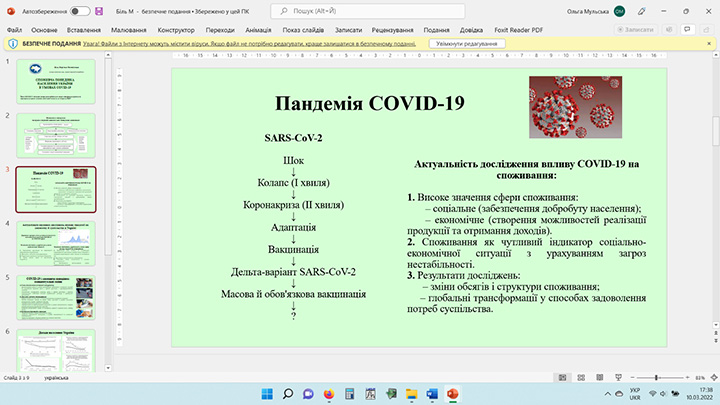The width and height of the screenshot is (720, 405).
Task: Click the SARS-CoV-2 text on slide
Action: point(293,138)
